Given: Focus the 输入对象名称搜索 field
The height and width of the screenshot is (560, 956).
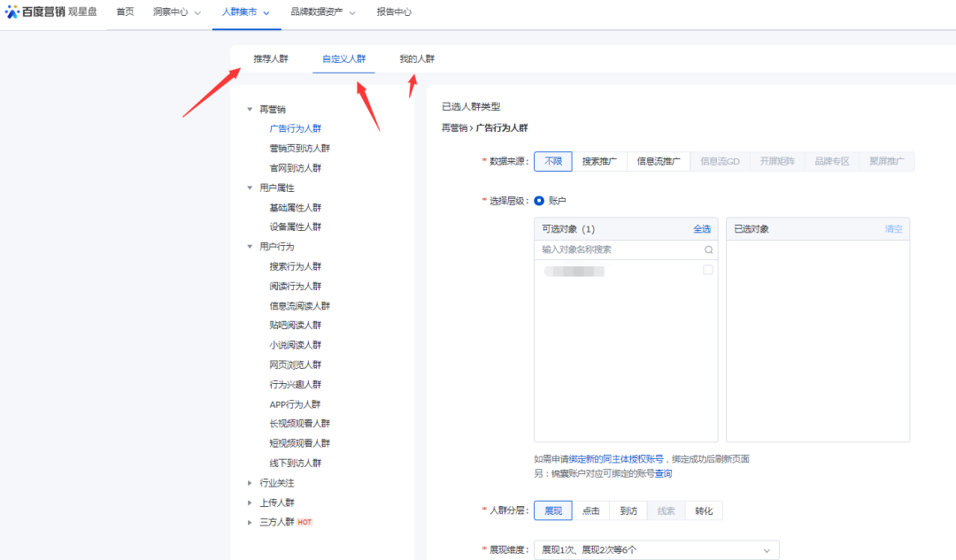Looking at the screenshot, I should click(626, 249).
